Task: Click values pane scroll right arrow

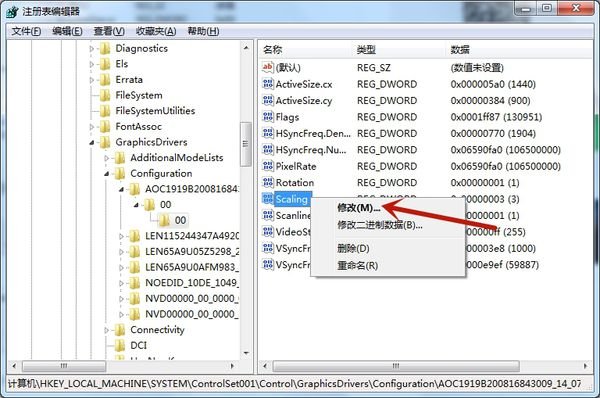Action: [585, 366]
